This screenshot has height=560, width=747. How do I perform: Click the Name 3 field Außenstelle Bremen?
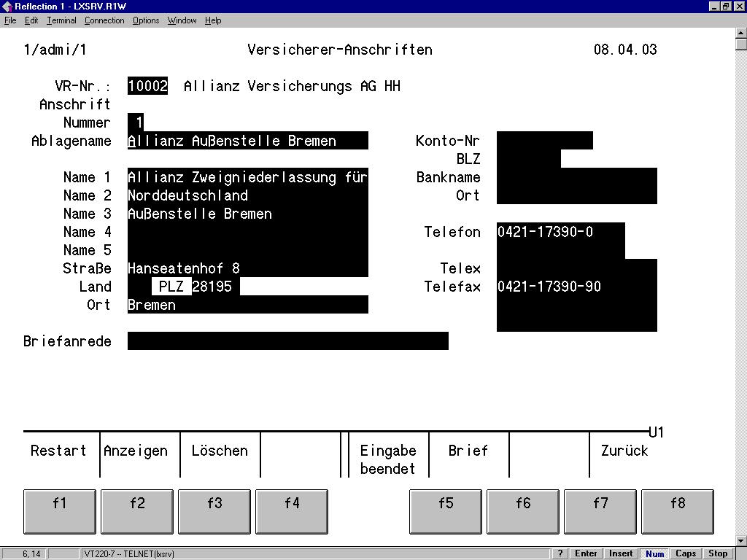[248, 214]
